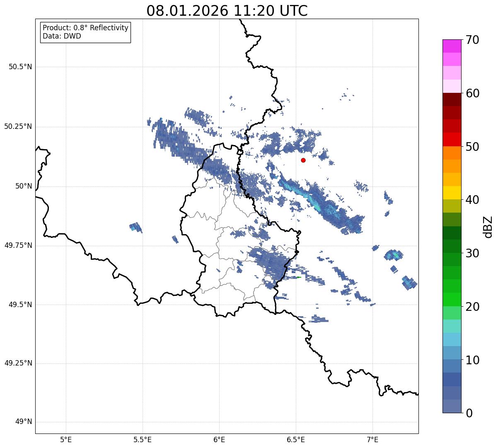Click the 'Product: 0.8° Reflectivity' label
498x448 pixels.
tap(86, 28)
